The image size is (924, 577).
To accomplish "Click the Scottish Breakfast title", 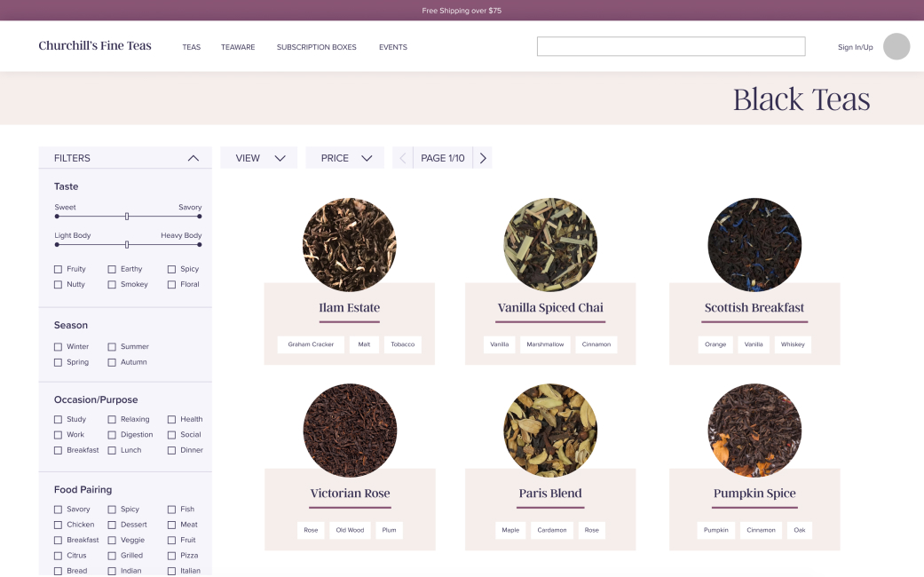I will [754, 308].
